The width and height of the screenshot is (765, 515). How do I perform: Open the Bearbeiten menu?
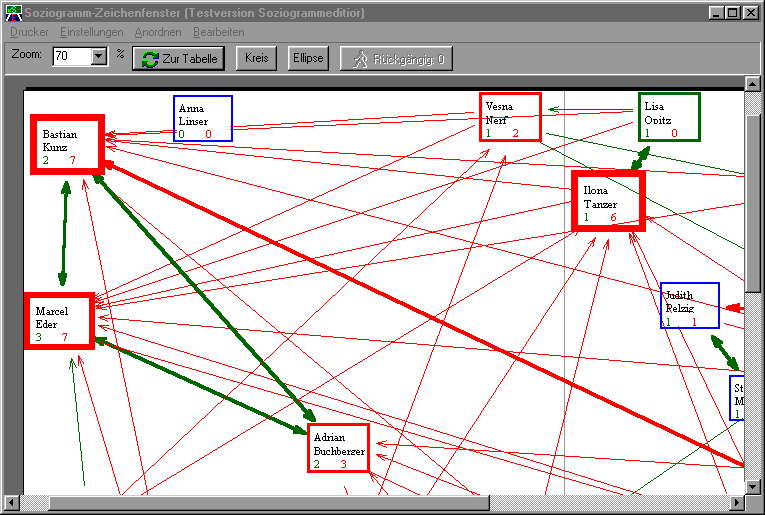[x=218, y=32]
